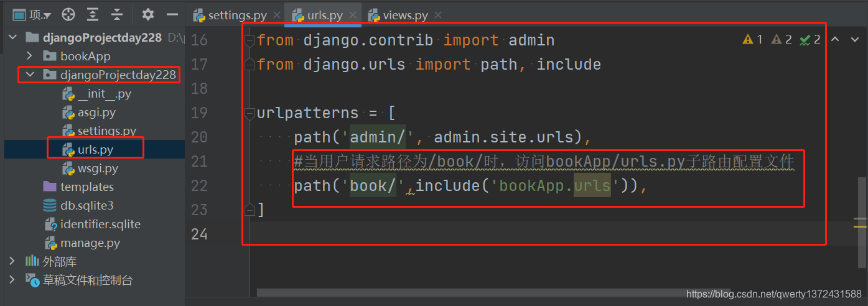Click the templates folder icon

coord(50,187)
